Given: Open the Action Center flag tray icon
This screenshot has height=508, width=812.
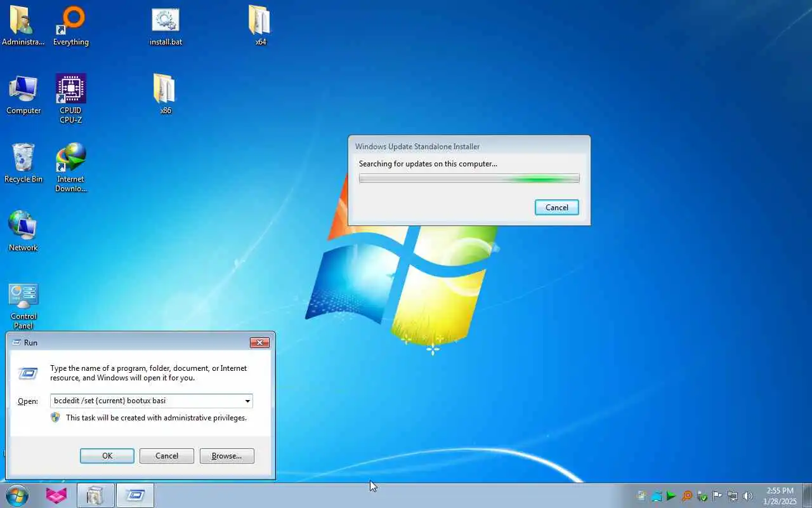Looking at the screenshot, I should click(x=717, y=496).
